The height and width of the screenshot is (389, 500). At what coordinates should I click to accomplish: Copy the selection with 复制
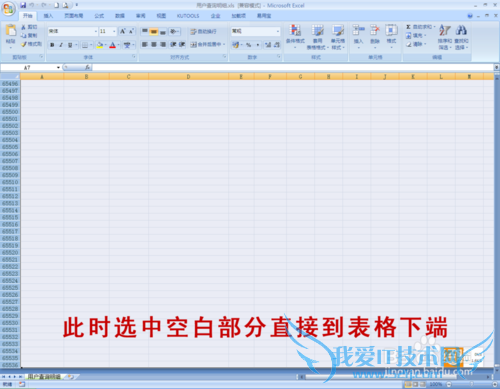click(29, 35)
